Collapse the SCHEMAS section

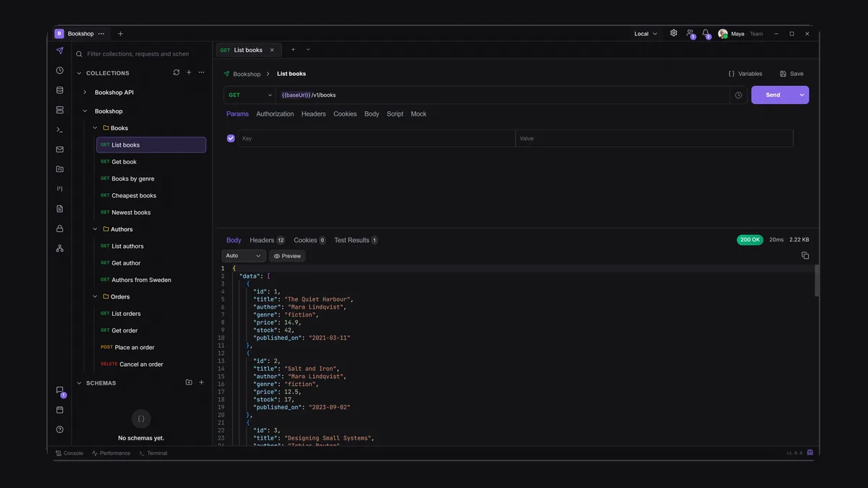tap(79, 383)
